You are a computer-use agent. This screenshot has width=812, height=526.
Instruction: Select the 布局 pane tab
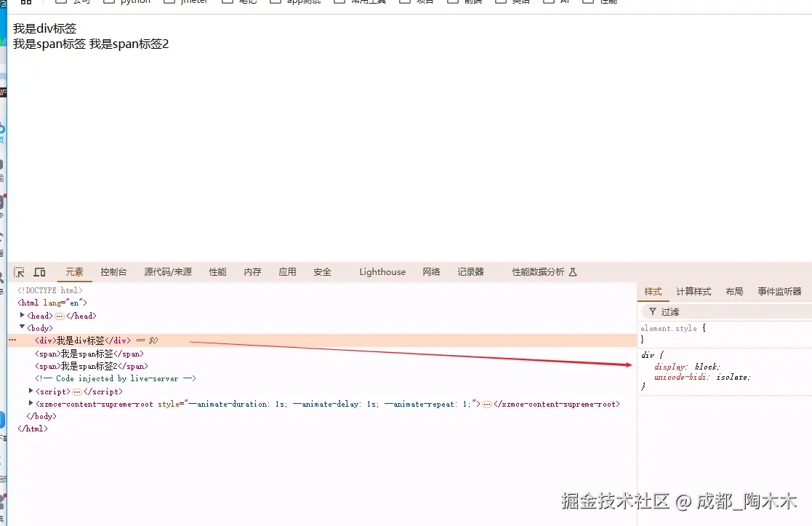click(x=734, y=292)
